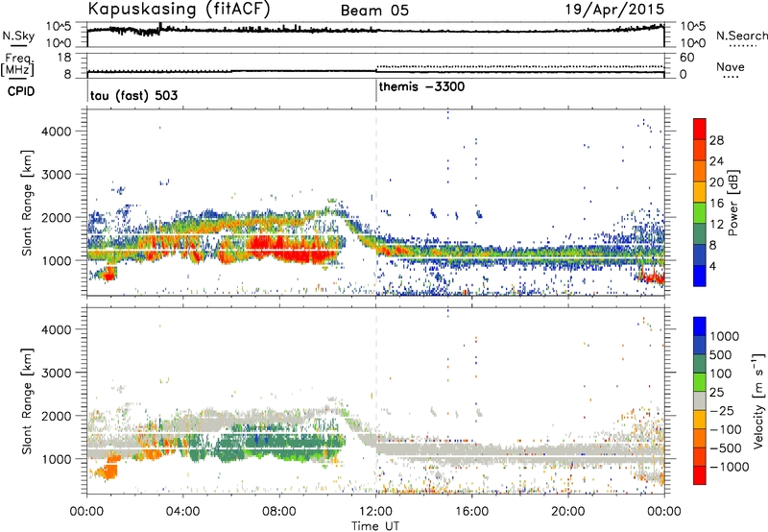Click the date "19/Apr/2015"
The width and height of the screenshot is (768, 532).
pyautogui.click(x=615, y=10)
